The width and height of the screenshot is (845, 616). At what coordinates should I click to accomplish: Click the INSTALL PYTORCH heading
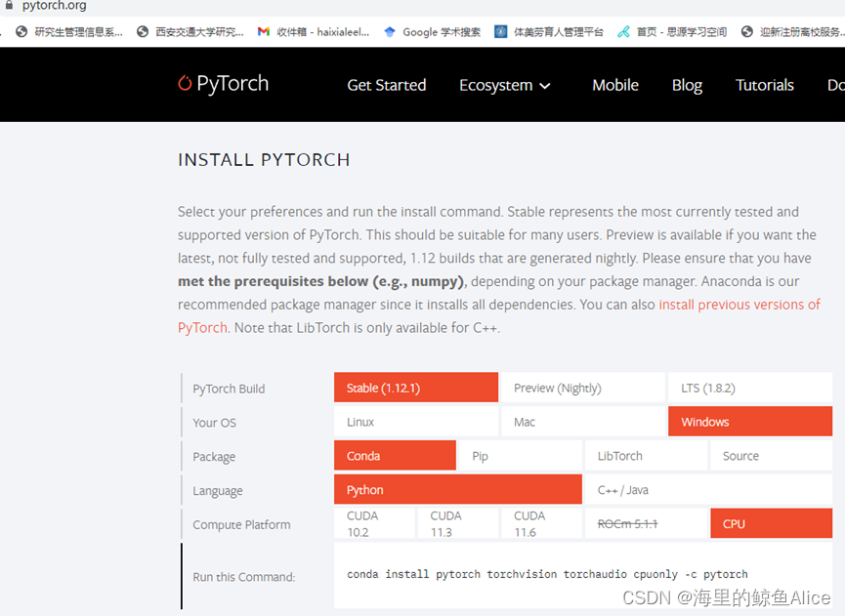click(x=264, y=159)
